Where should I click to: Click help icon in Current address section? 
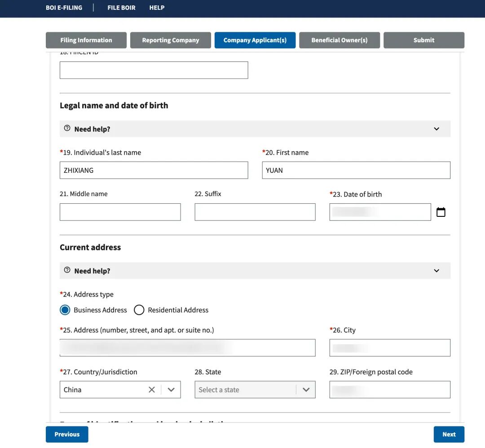click(67, 270)
